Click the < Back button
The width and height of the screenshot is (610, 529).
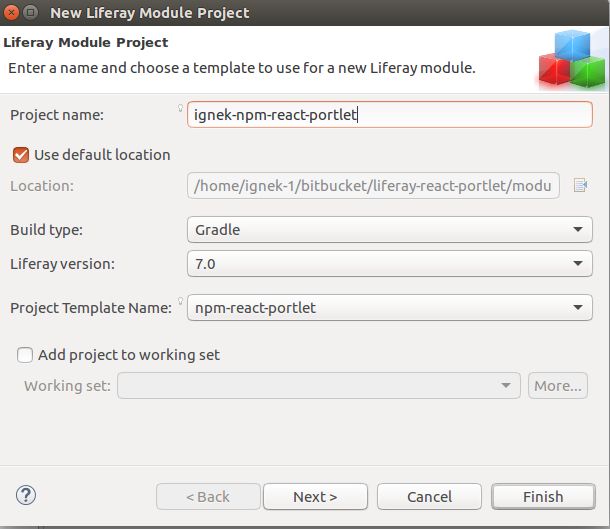(x=208, y=497)
